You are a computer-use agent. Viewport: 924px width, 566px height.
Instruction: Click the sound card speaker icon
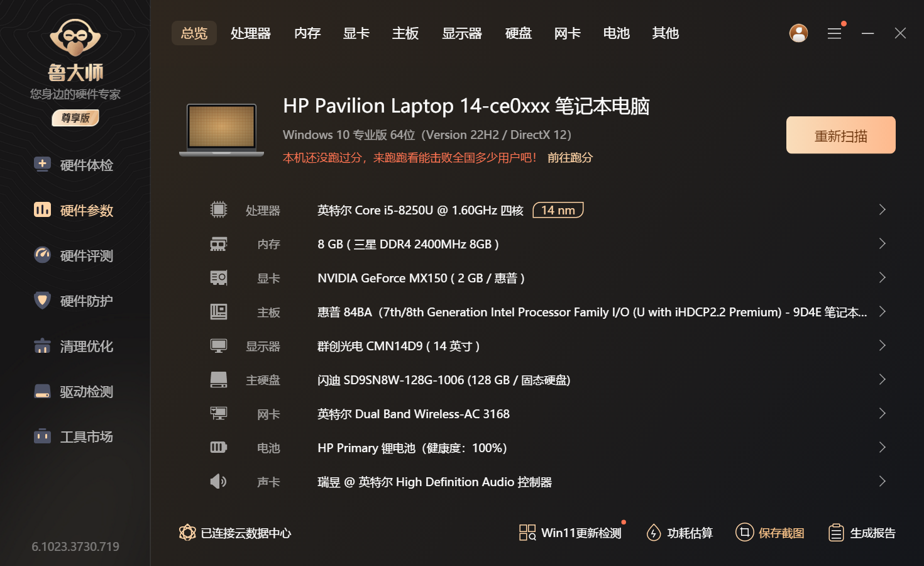219,481
